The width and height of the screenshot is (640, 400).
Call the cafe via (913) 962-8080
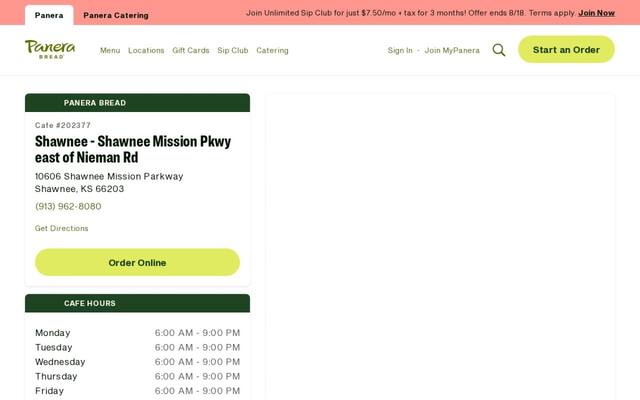[x=68, y=206]
